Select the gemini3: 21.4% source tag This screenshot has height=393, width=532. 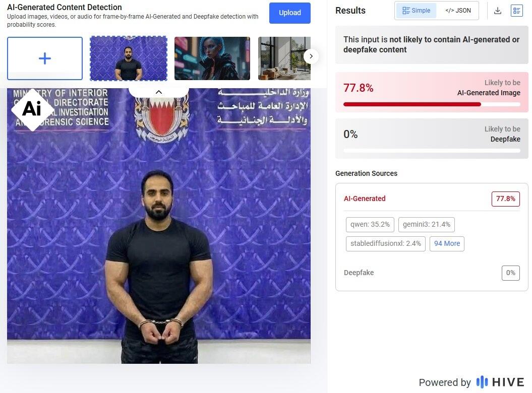(427, 225)
